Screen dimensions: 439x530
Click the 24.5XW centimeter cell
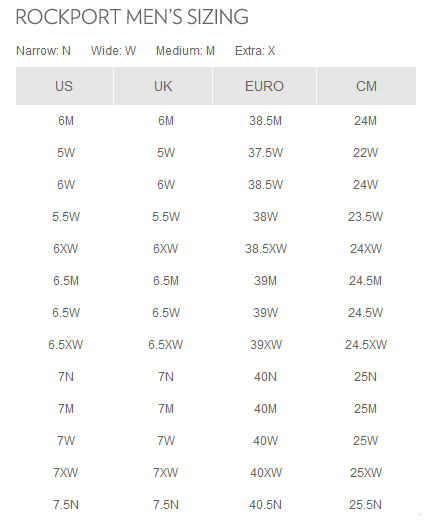366,345
